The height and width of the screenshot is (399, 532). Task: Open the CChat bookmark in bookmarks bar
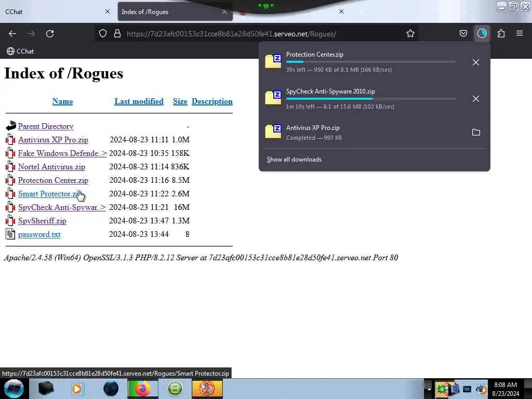pos(20,51)
